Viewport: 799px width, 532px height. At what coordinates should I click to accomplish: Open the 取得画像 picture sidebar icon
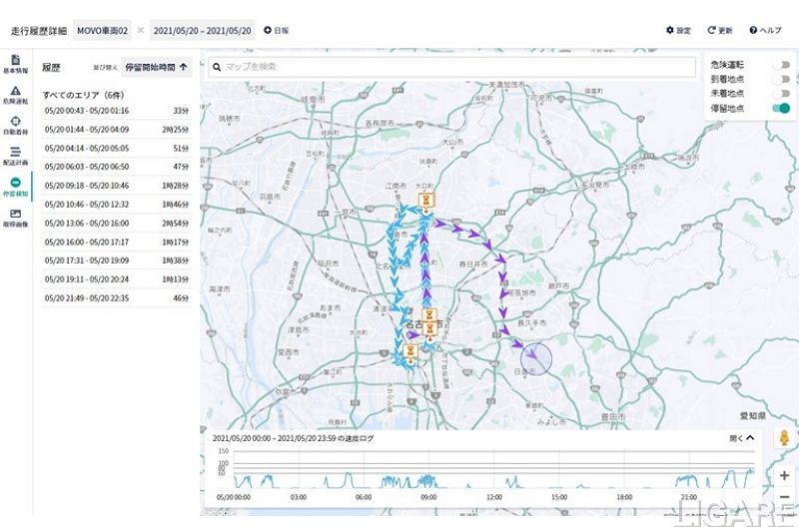pos(15,218)
